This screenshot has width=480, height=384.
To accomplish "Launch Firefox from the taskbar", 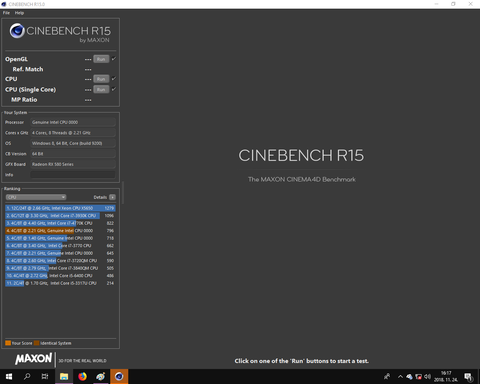I will [82, 376].
